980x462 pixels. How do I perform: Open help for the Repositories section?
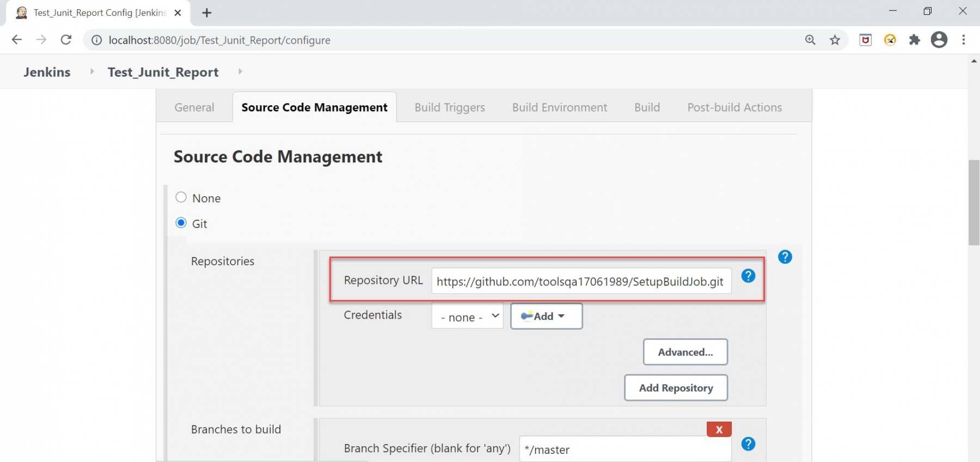[785, 257]
